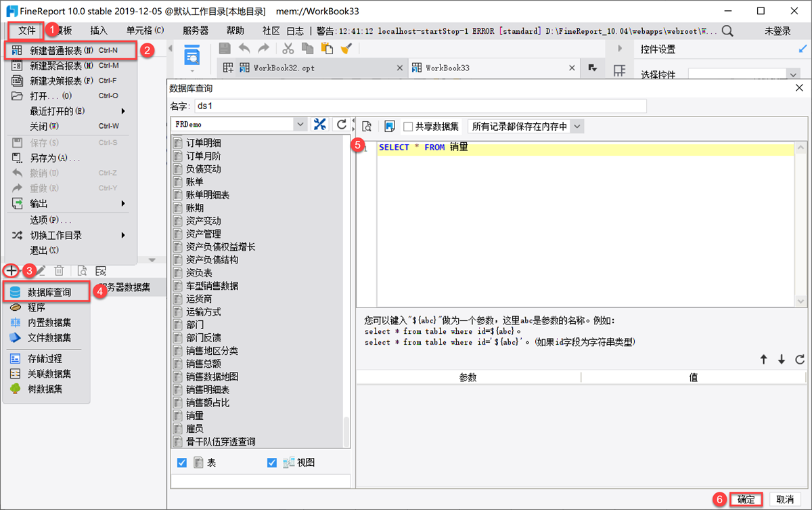Expand the right panel arrow near 控件设置
This screenshot has width=812, height=510.
619,49
